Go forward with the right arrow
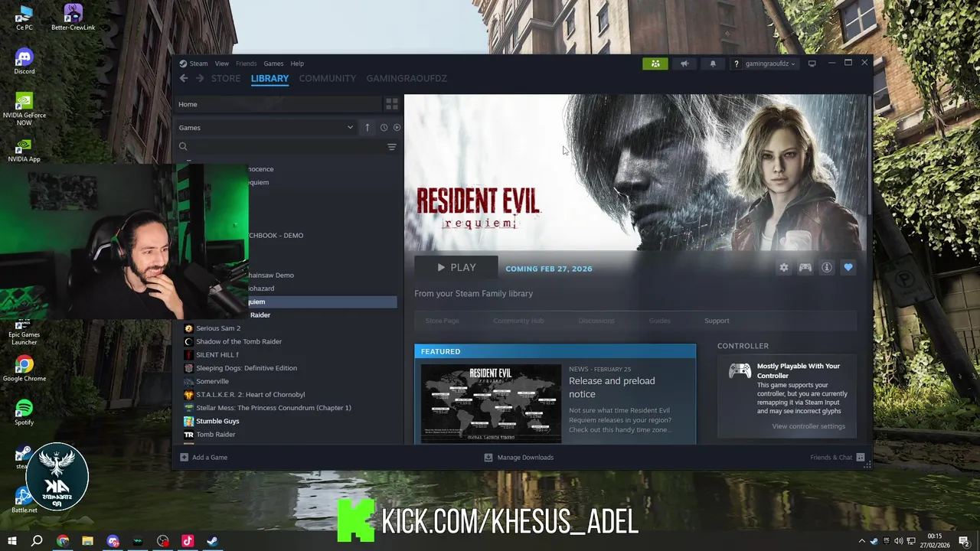The width and height of the screenshot is (980, 551). [x=200, y=78]
